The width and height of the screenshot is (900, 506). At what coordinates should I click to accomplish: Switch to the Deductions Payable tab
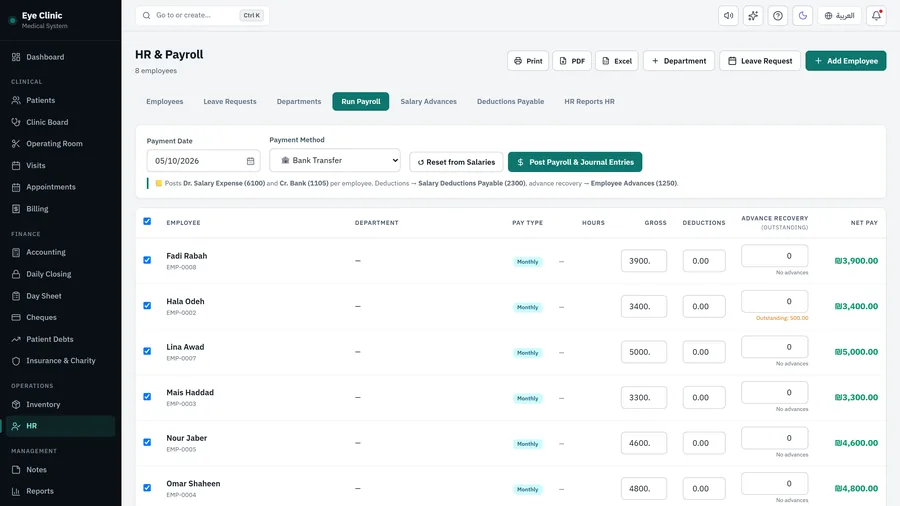510,102
